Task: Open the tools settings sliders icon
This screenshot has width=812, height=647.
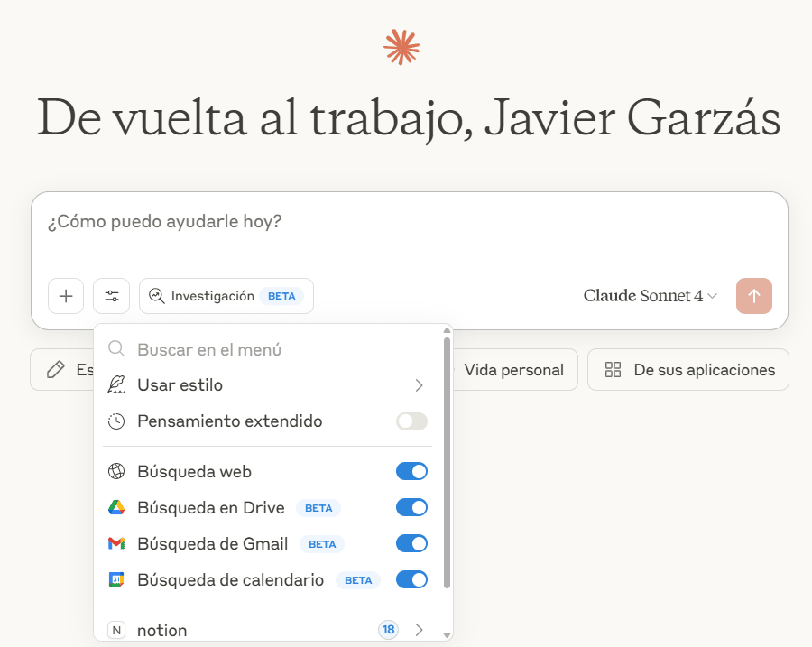Action: click(x=112, y=296)
